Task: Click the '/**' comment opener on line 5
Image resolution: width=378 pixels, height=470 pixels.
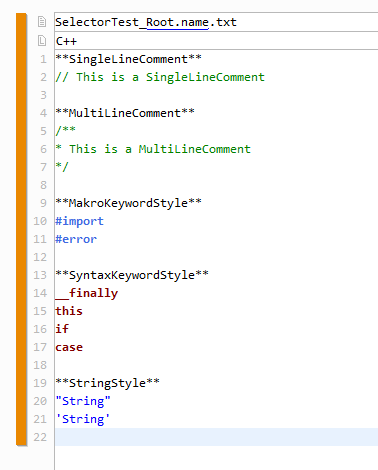Action: coord(66,130)
